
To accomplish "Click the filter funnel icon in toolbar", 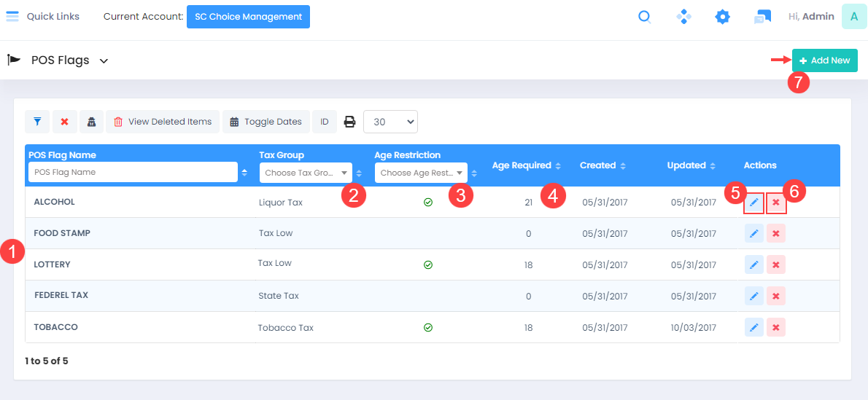I will click(x=37, y=122).
